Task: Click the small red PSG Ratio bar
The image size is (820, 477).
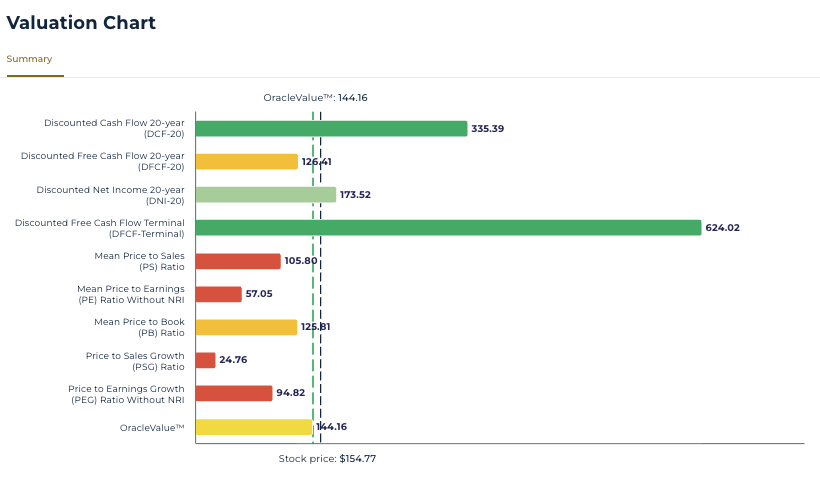Action: click(206, 360)
